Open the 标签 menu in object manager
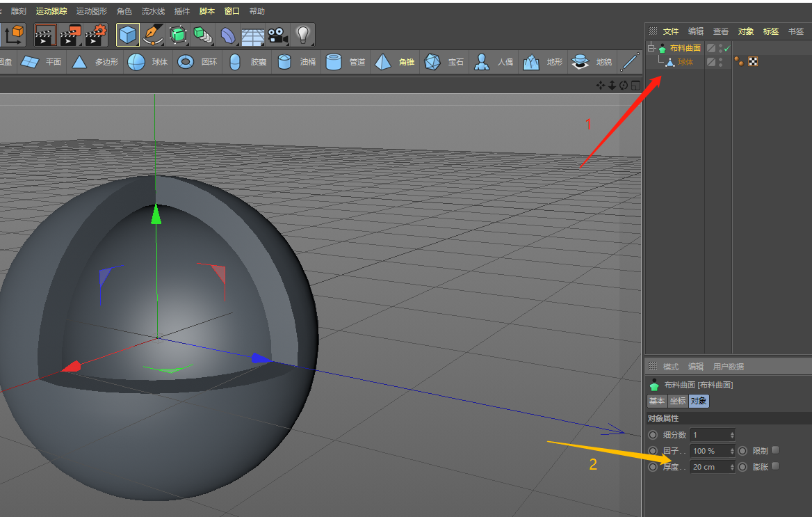 pyautogui.click(x=770, y=31)
